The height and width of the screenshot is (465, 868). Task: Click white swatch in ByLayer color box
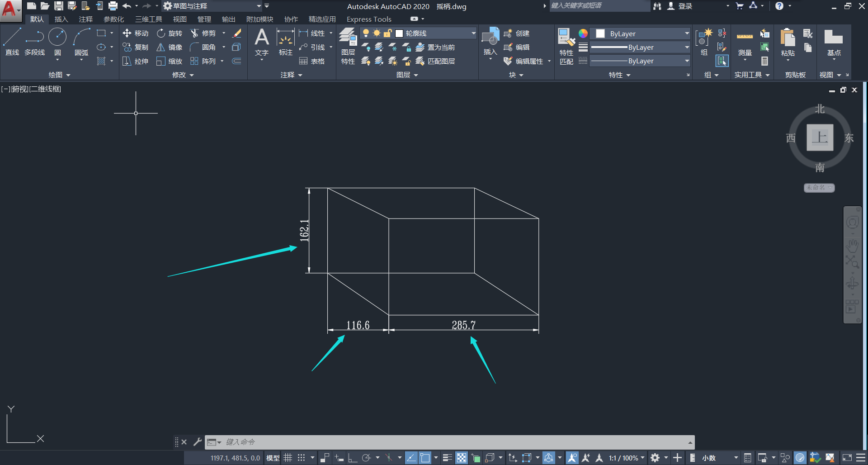[x=600, y=33]
